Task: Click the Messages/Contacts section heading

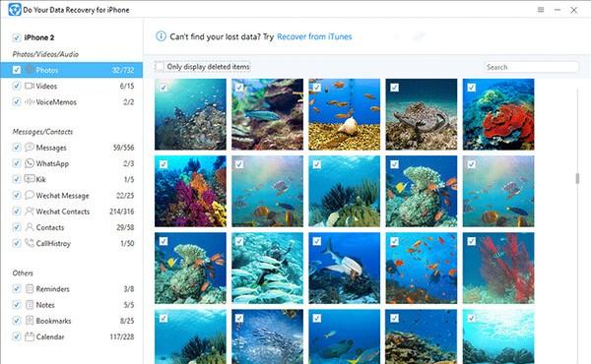Action: [x=42, y=132]
